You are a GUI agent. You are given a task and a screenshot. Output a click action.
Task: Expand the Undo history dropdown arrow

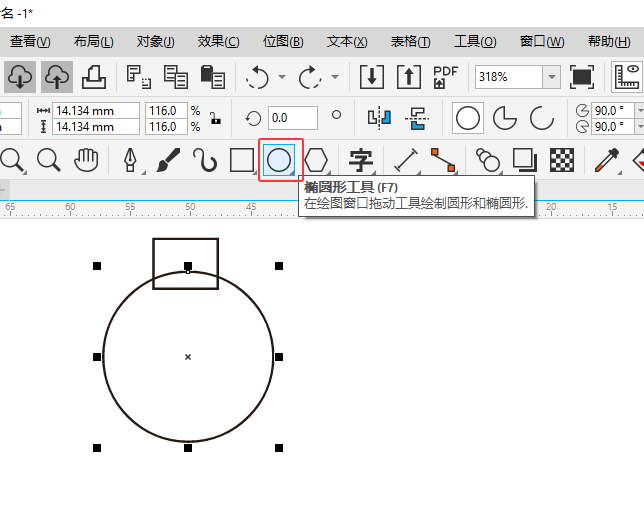tap(282, 77)
